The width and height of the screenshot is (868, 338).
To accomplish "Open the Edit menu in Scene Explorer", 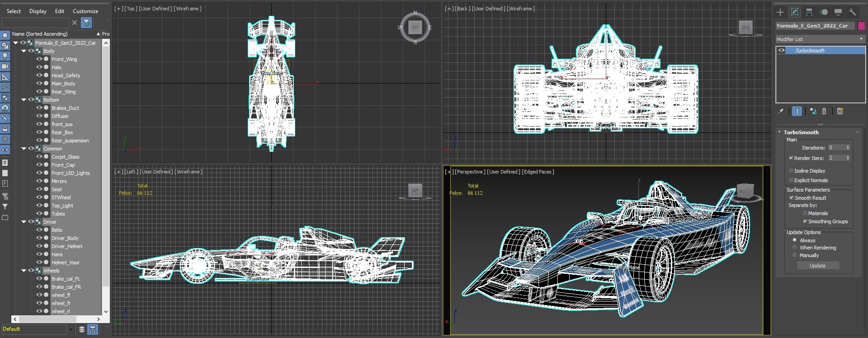I will 60,11.
